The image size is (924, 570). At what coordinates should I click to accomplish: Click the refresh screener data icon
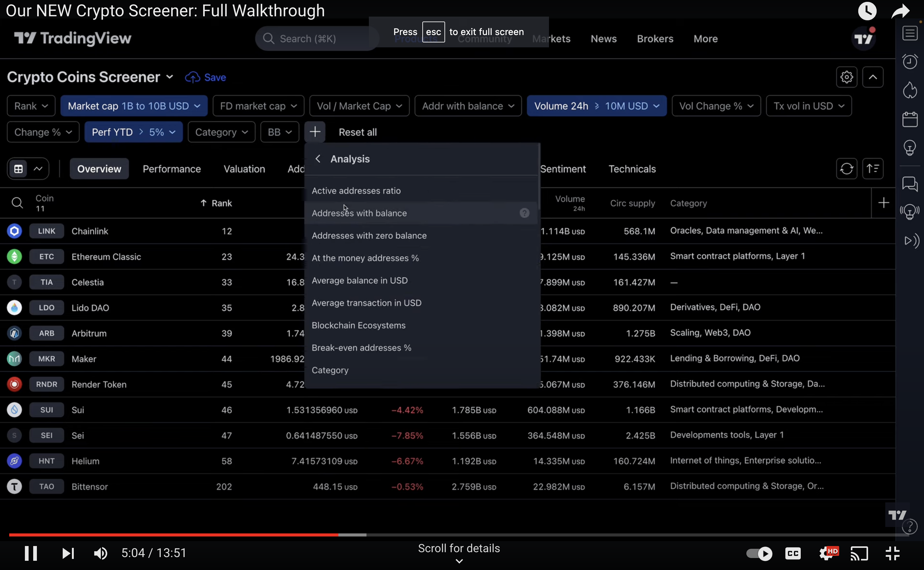click(846, 168)
